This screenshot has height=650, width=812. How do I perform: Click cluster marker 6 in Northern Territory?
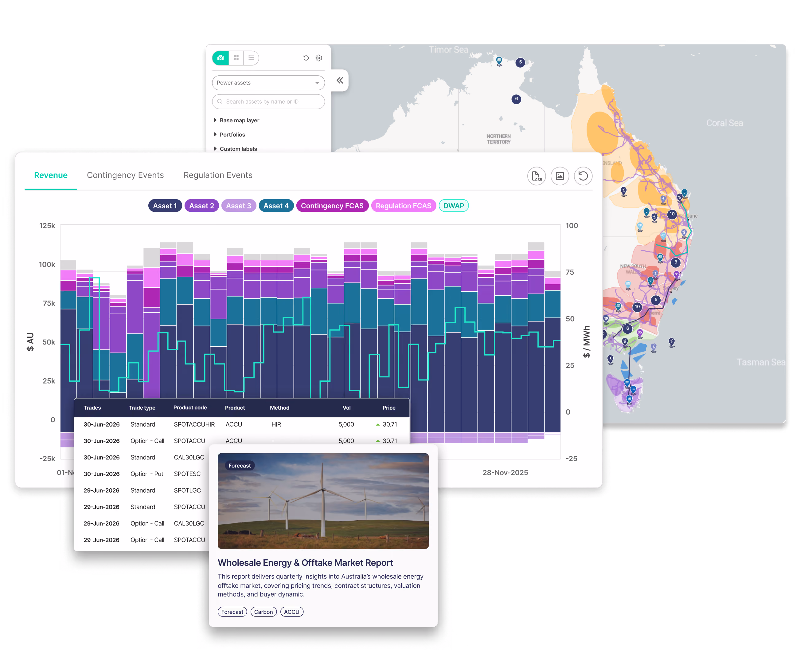pos(516,99)
